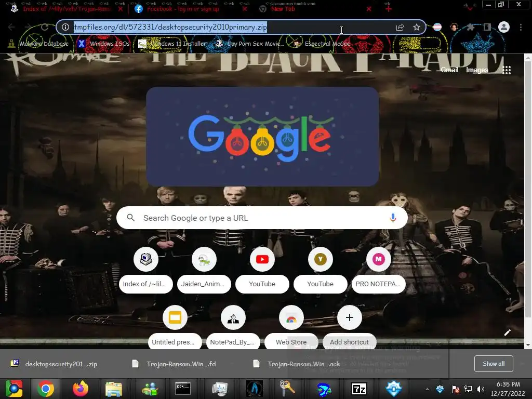532x399 pixels.
Task: Open Gmail link on new tab page
Action: (x=449, y=70)
